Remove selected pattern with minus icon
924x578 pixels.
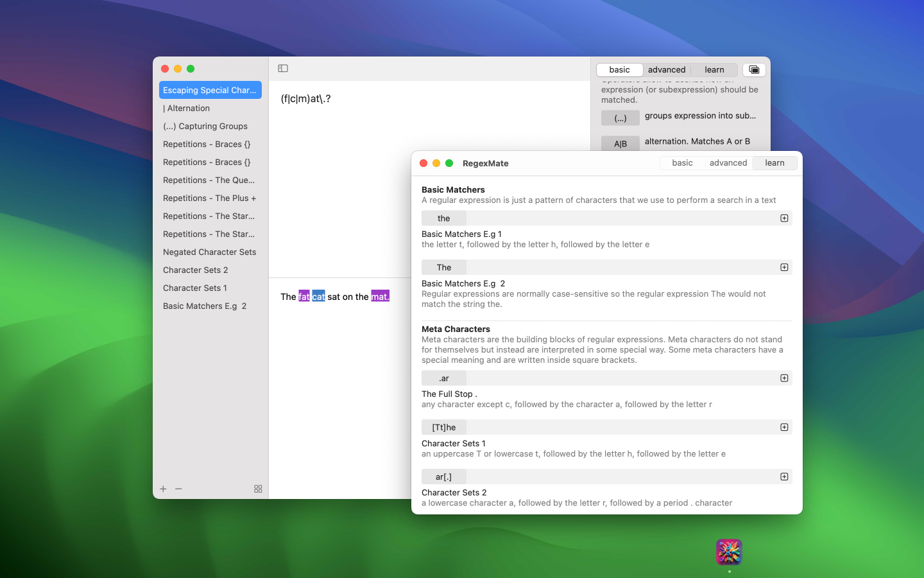[178, 489]
